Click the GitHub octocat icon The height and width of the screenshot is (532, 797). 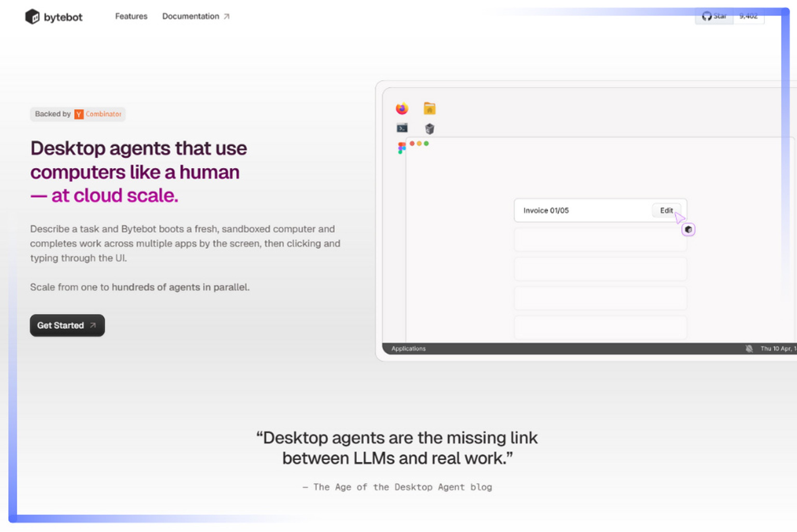click(707, 16)
